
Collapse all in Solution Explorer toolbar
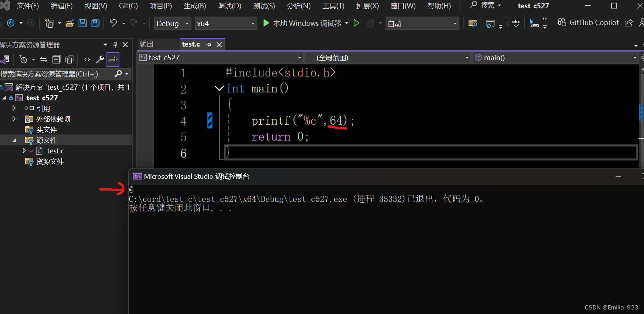(x=56, y=59)
